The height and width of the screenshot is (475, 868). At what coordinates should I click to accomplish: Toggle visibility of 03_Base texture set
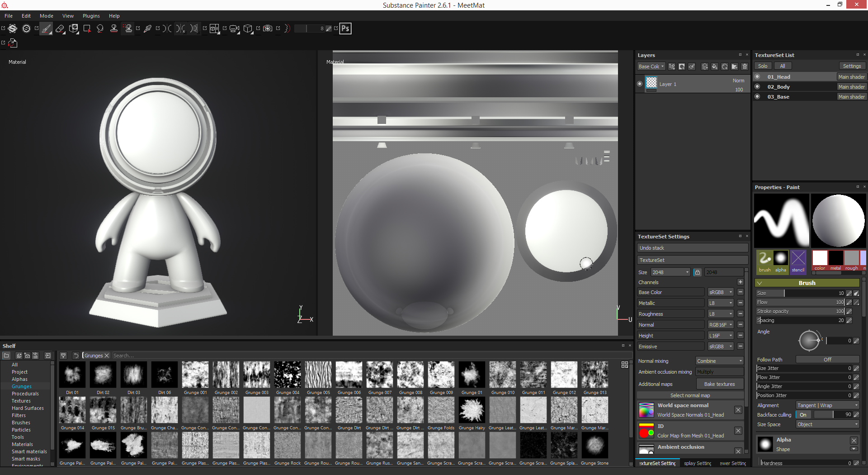point(758,97)
